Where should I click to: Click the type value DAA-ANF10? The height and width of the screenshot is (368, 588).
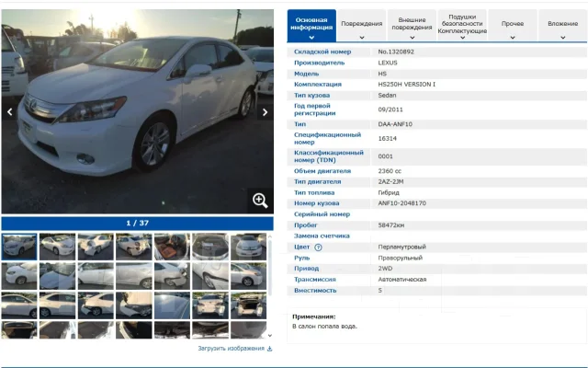coord(395,124)
